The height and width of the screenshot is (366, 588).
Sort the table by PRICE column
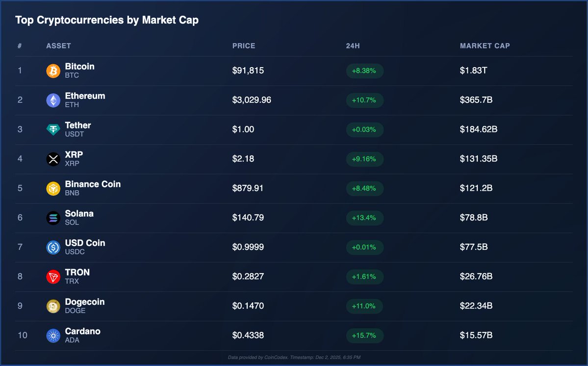pos(243,46)
